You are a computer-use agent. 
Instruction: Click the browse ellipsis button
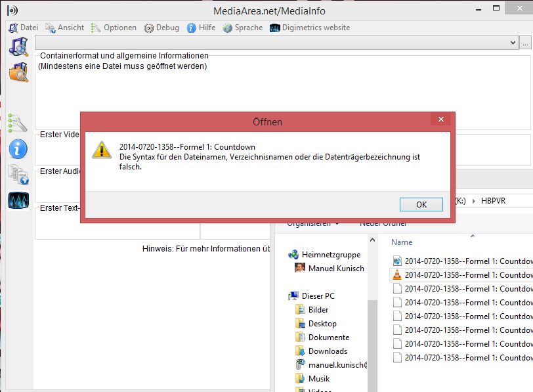525,43
